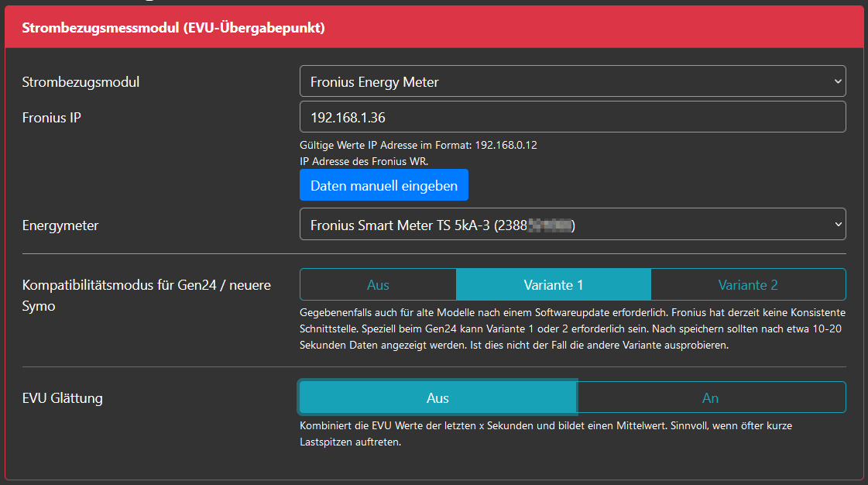Click into the Fronius IP input field
Screen dimensions: 868x485
572,117
